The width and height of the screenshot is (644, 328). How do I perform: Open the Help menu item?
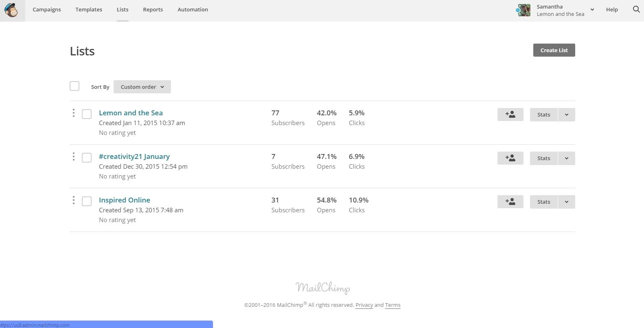click(x=612, y=10)
